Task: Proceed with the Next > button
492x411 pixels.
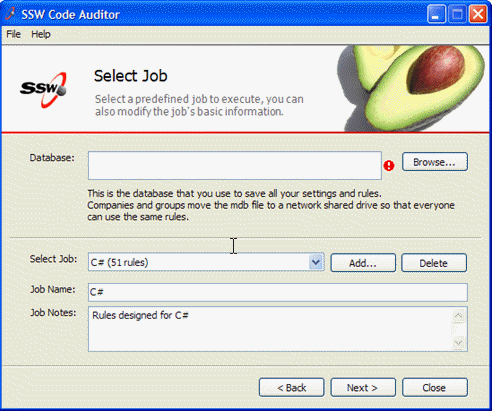Action: tap(363, 388)
